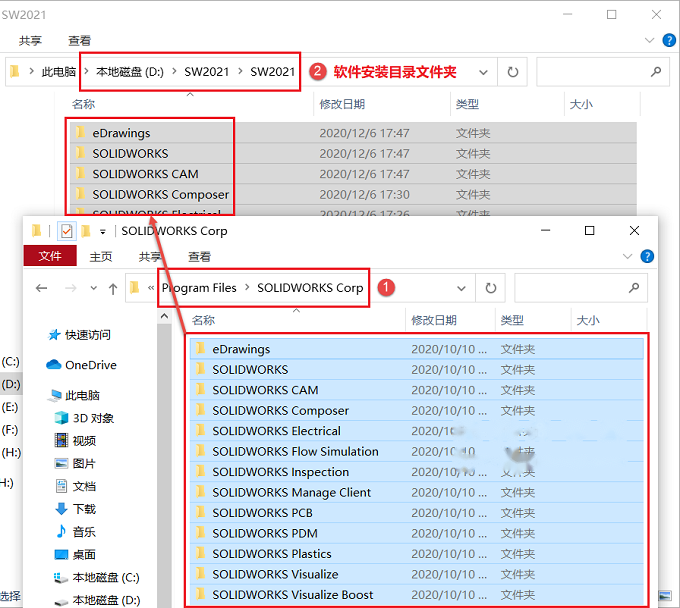Expand ribbon chevron in SW2021 window
The image size is (680, 608).
point(649,40)
